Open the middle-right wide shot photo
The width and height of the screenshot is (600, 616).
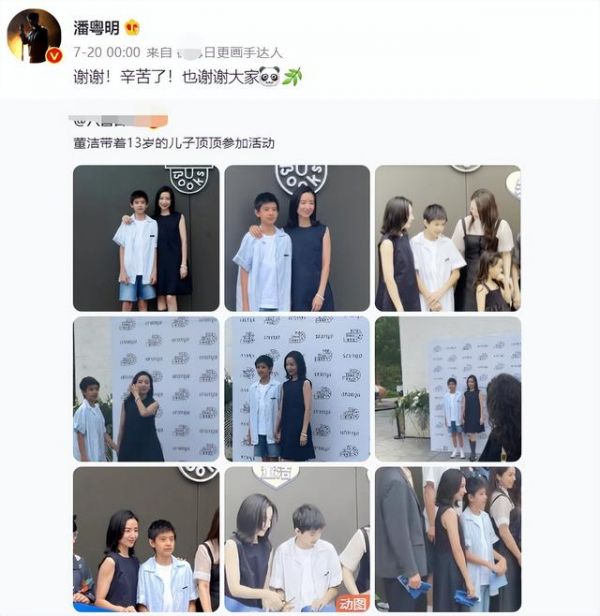448,389
